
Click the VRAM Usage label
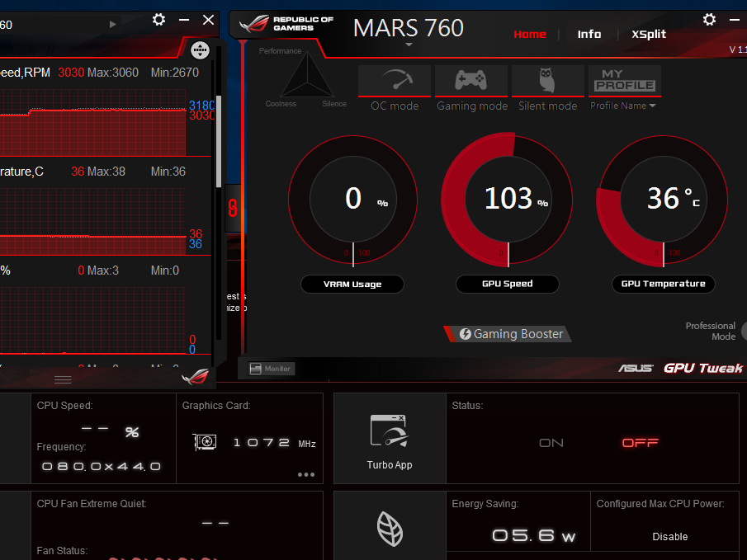pyautogui.click(x=352, y=285)
